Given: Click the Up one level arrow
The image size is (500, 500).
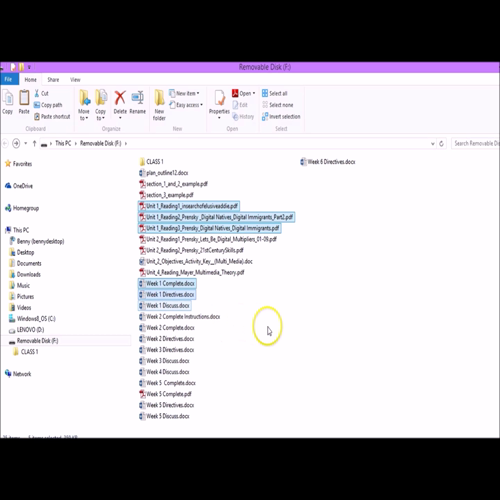Looking at the screenshot, I should point(34,143).
